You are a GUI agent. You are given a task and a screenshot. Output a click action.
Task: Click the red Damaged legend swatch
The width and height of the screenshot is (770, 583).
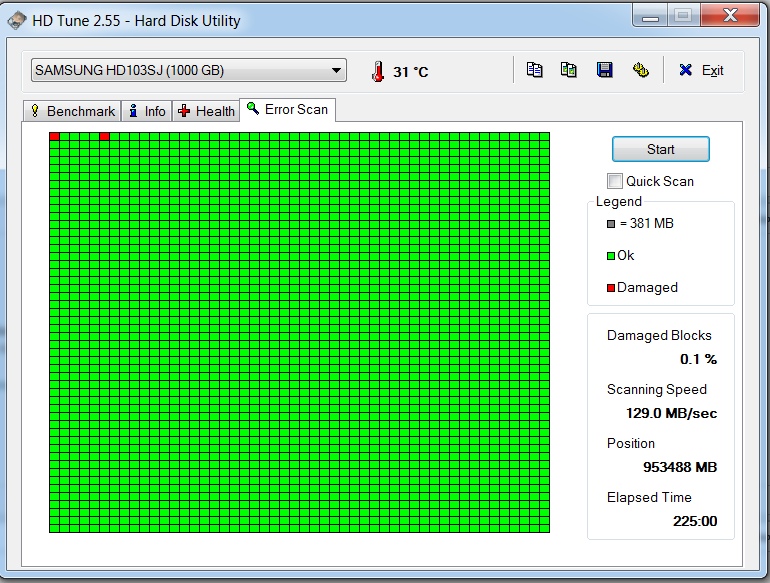[x=611, y=288]
